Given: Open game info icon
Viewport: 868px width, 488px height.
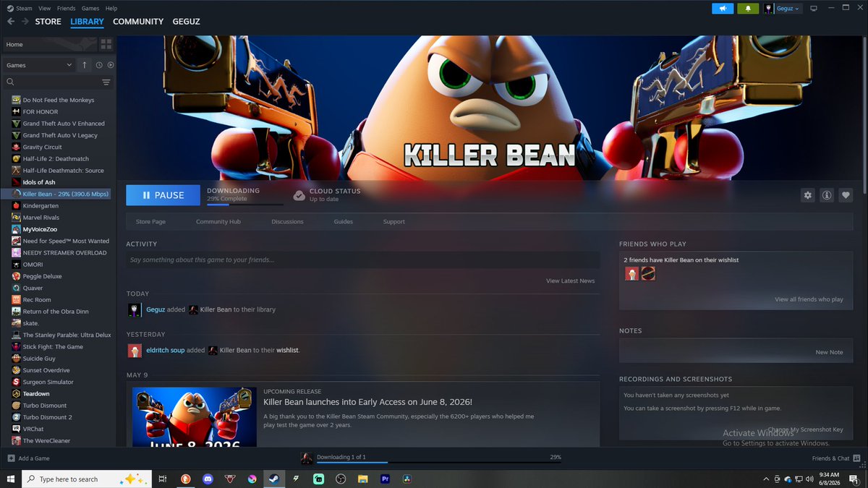Looking at the screenshot, I should pyautogui.click(x=827, y=195).
